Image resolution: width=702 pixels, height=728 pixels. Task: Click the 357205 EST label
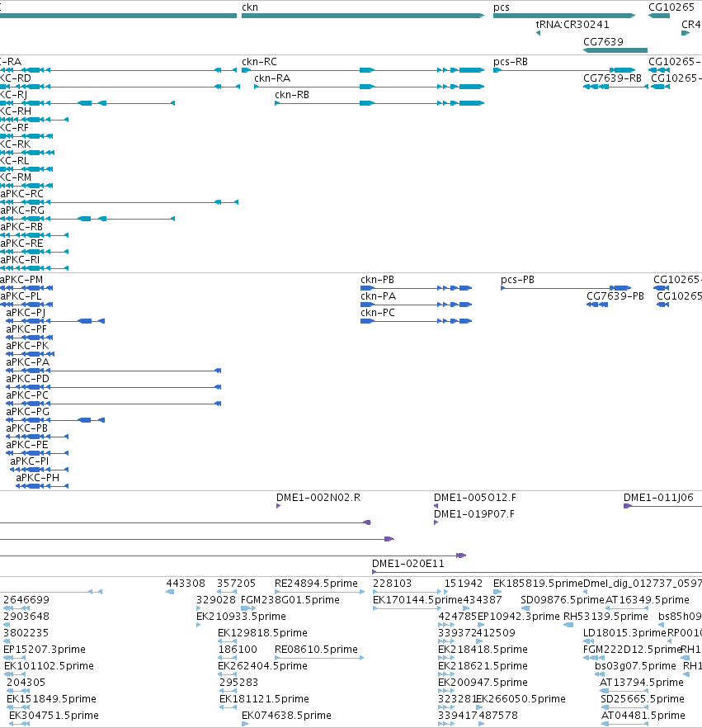[x=236, y=584]
